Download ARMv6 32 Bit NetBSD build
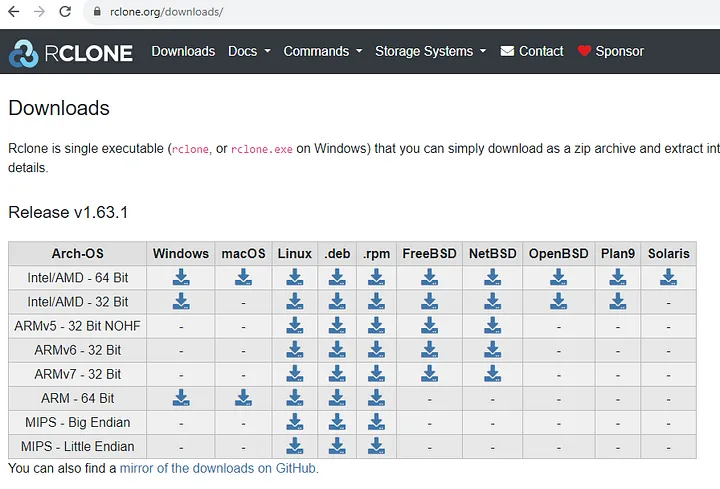 pos(493,349)
